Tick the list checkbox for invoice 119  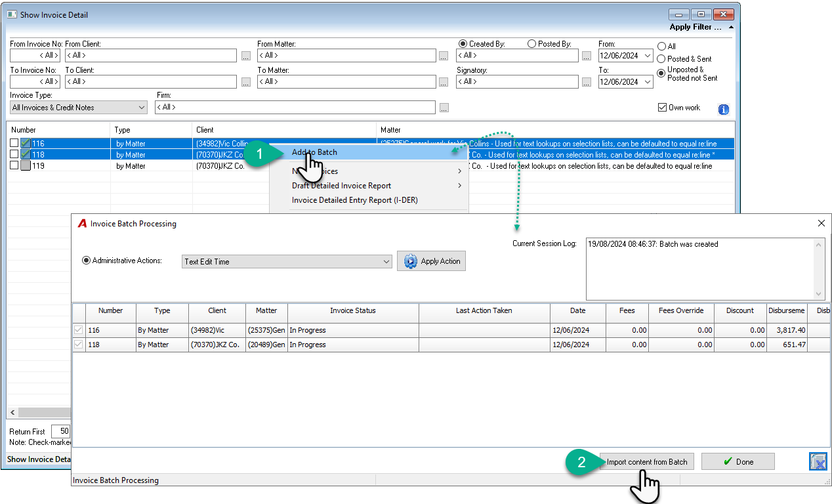[14, 166]
